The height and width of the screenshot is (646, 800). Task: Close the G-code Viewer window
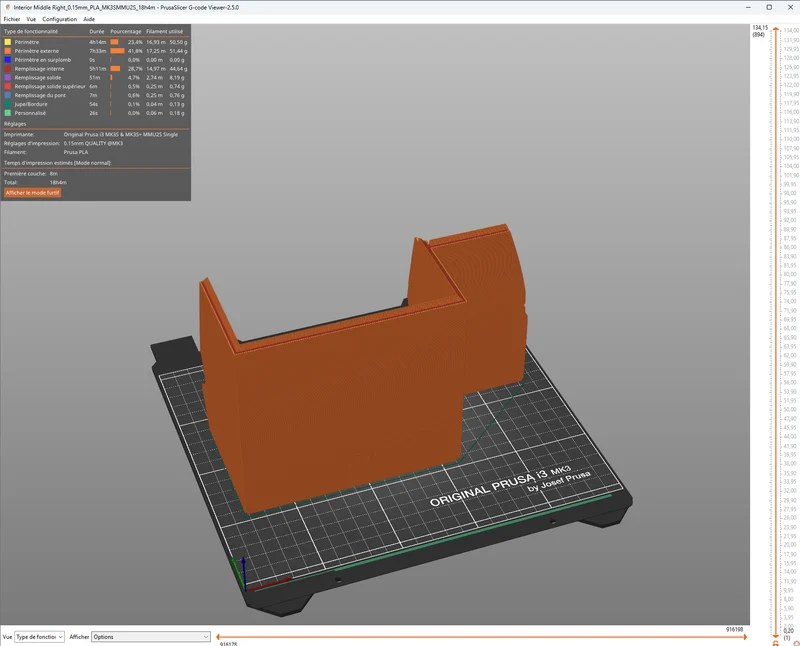pyautogui.click(x=790, y=7)
